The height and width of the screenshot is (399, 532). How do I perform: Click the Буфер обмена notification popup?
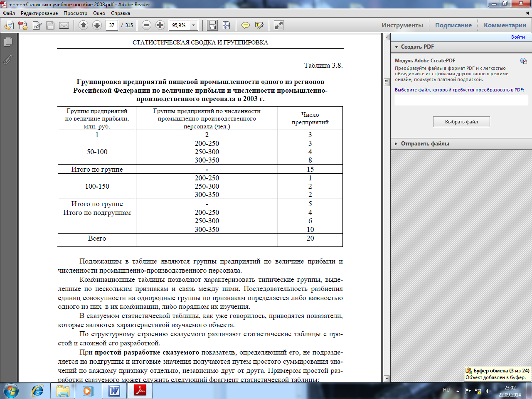tap(498, 374)
